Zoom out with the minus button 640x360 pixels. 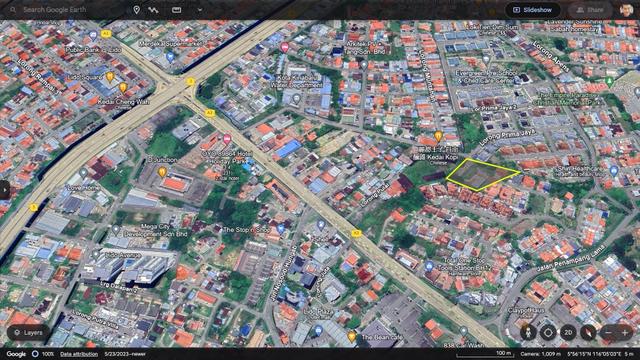(x=608, y=333)
